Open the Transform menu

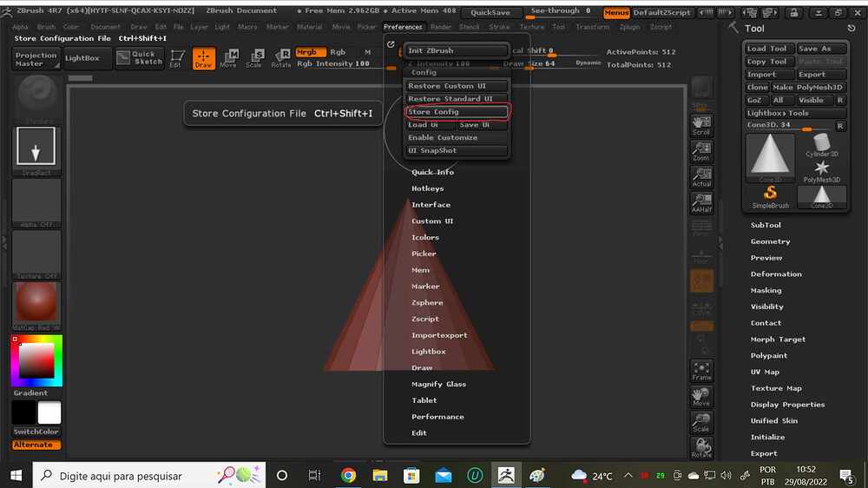(592, 27)
